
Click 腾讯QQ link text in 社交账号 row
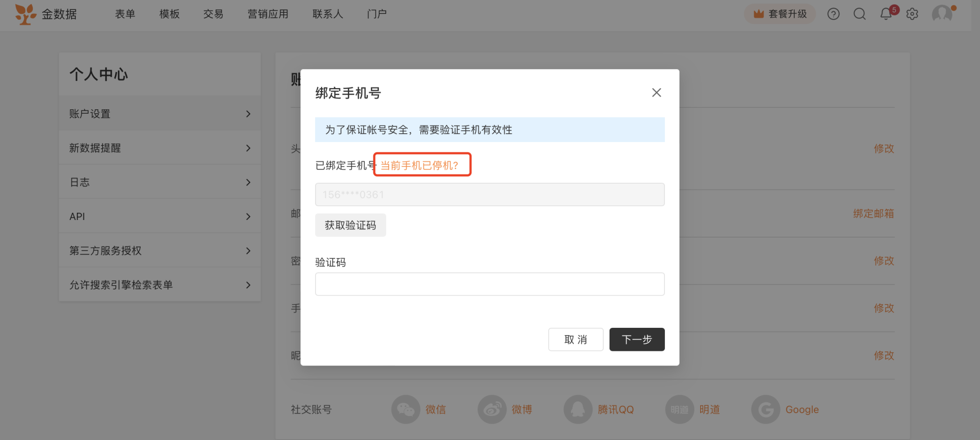616,410
